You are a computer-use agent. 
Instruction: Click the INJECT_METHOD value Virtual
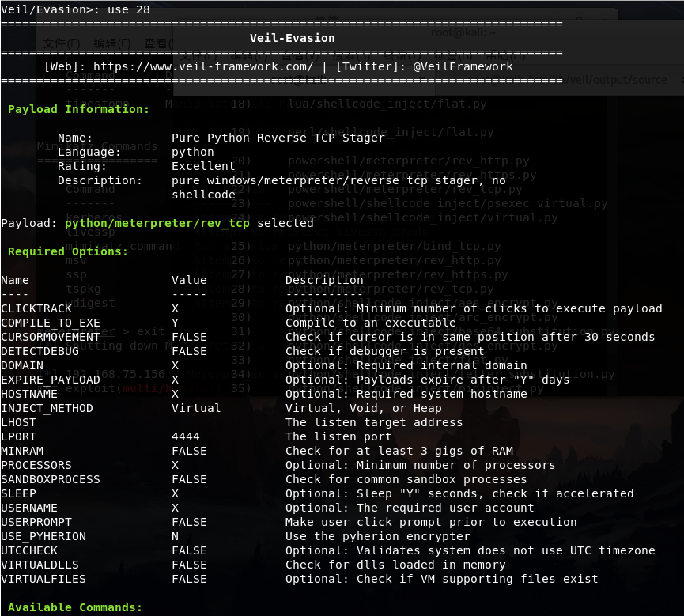coord(196,408)
